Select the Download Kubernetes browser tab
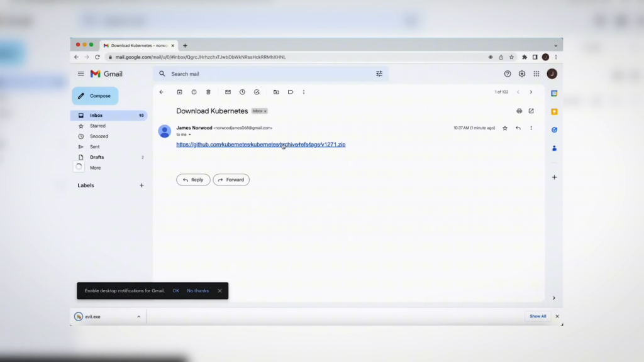This screenshot has height=362, width=644. click(x=139, y=45)
